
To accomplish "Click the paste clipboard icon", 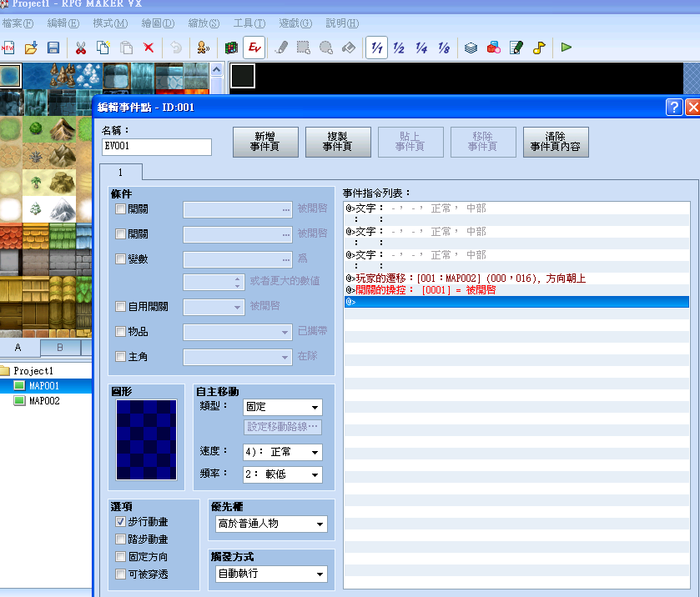I will click(x=126, y=48).
